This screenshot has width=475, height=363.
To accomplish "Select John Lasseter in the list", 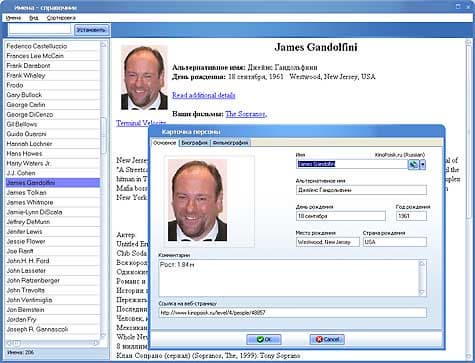I will (53, 271).
